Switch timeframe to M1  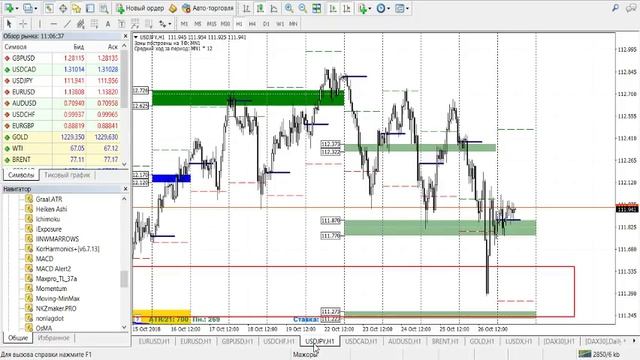click(x=184, y=24)
